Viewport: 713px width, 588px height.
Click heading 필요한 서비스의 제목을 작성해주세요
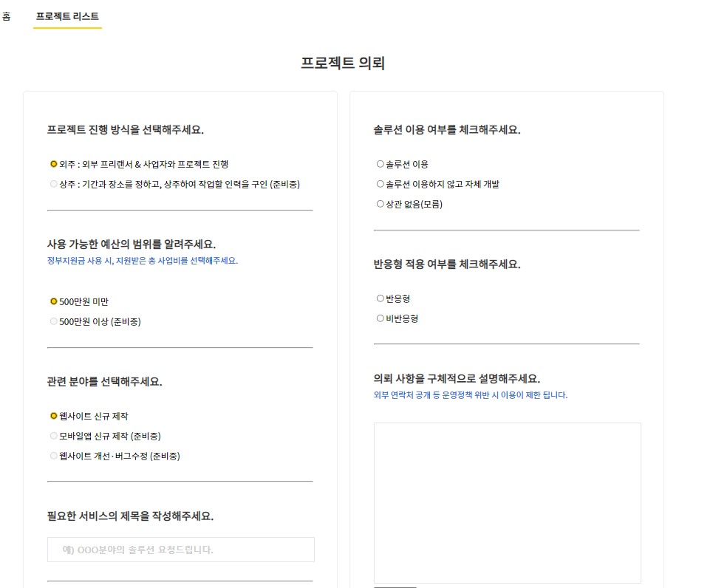[131, 516]
